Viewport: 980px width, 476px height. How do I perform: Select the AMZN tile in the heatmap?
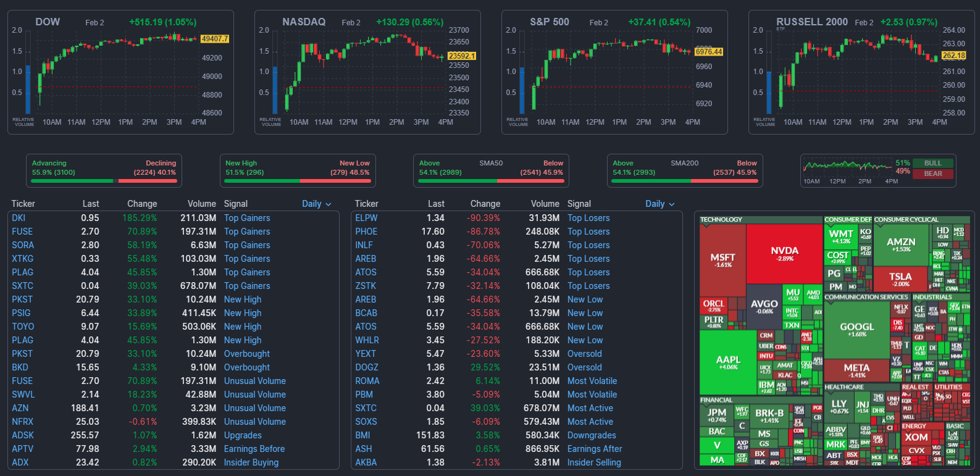click(901, 244)
